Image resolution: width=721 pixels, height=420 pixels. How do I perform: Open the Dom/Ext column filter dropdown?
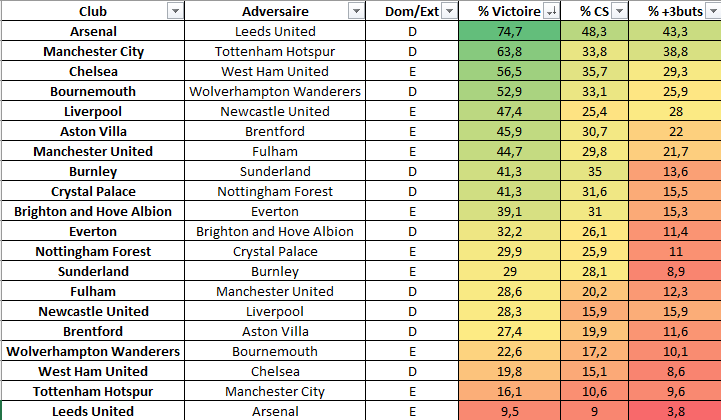tap(450, 12)
